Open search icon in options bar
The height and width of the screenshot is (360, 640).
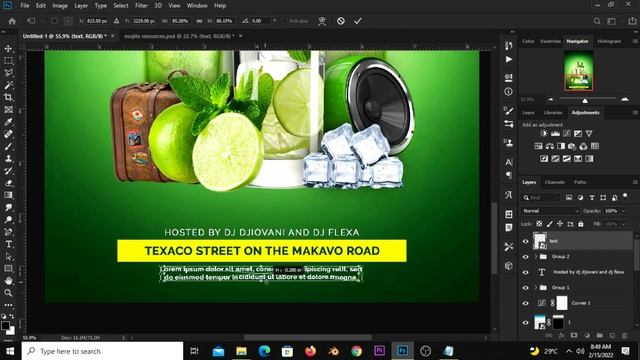[597, 21]
